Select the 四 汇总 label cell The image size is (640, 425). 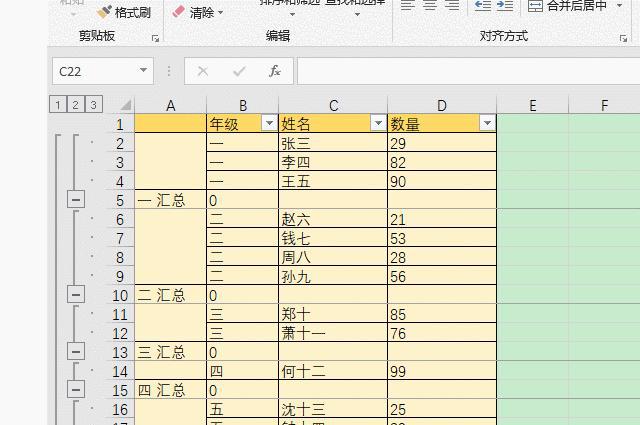171,390
